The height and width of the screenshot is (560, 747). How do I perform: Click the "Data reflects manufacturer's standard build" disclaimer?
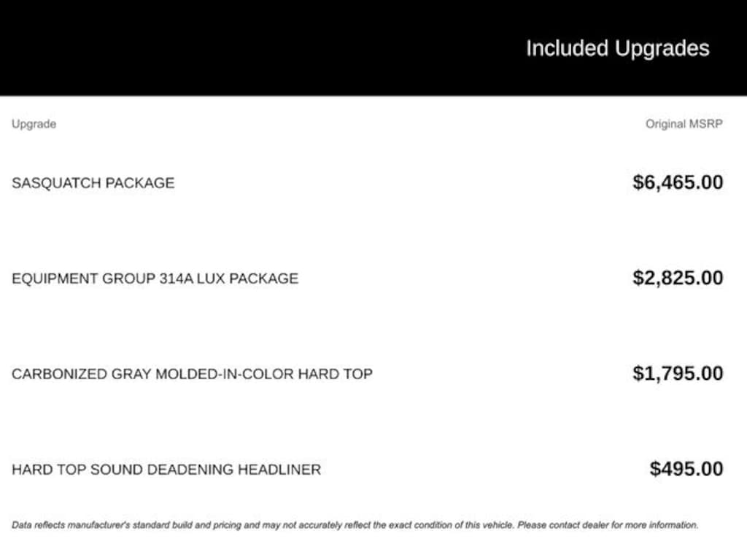219,525
